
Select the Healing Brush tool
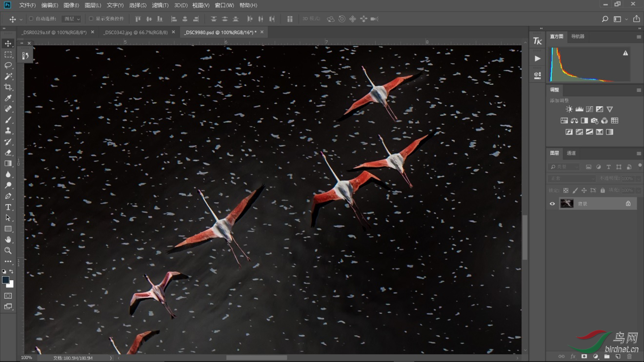point(8,109)
